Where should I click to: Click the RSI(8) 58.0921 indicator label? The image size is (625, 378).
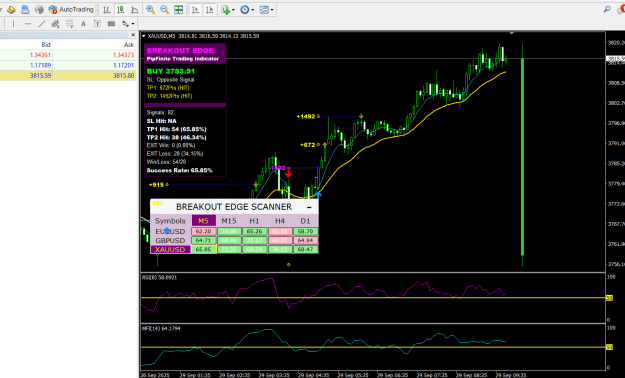pyautogui.click(x=159, y=278)
